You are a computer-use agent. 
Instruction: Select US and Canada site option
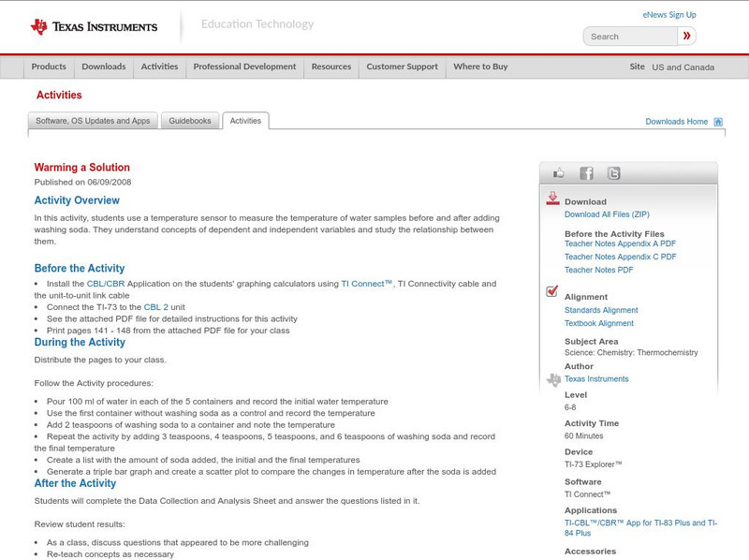coord(683,67)
